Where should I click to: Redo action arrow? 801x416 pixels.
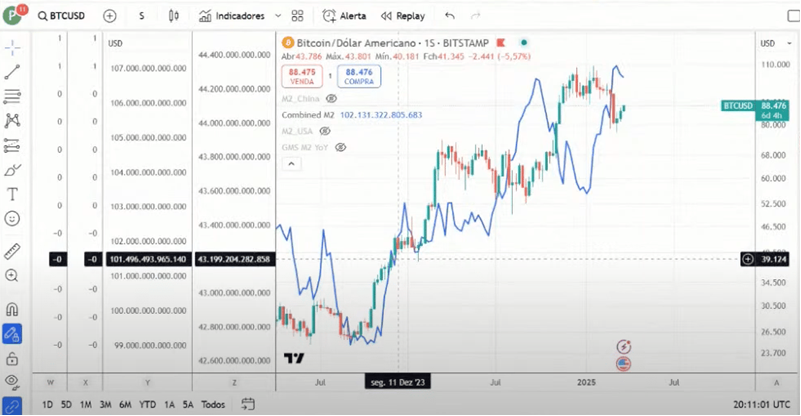476,16
